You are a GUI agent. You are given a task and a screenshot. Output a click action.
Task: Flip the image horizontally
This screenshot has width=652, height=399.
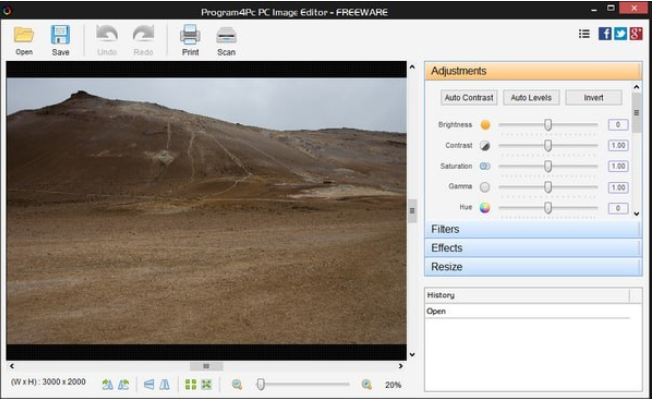165,384
